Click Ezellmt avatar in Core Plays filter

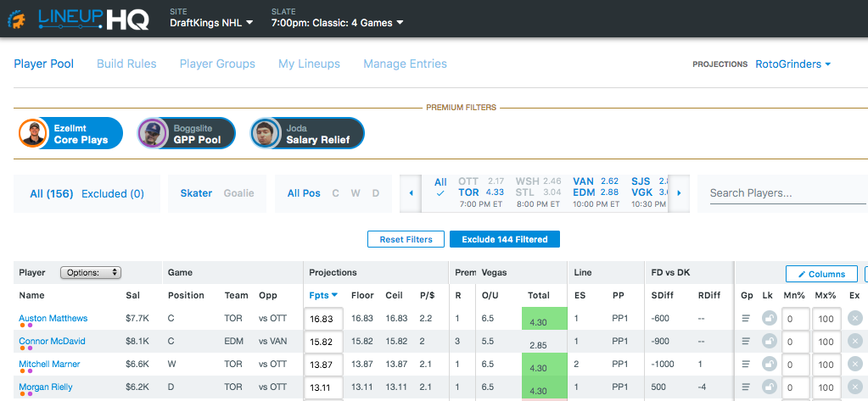tap(33, 133)
